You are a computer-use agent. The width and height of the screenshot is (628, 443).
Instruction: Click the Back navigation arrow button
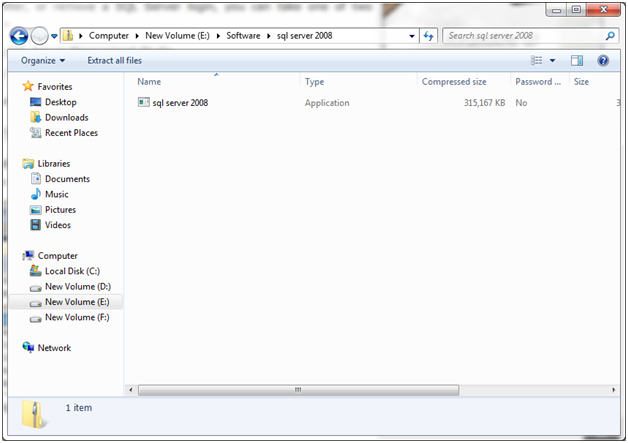(19, 36)
